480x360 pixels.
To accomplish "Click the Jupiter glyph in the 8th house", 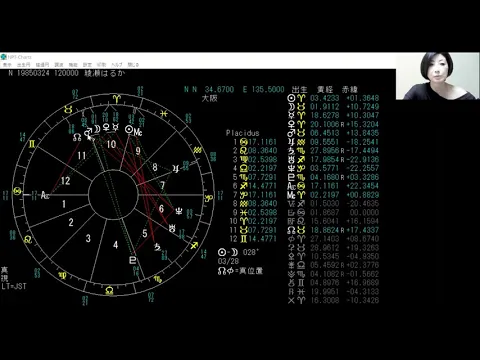I will point(175,169).
